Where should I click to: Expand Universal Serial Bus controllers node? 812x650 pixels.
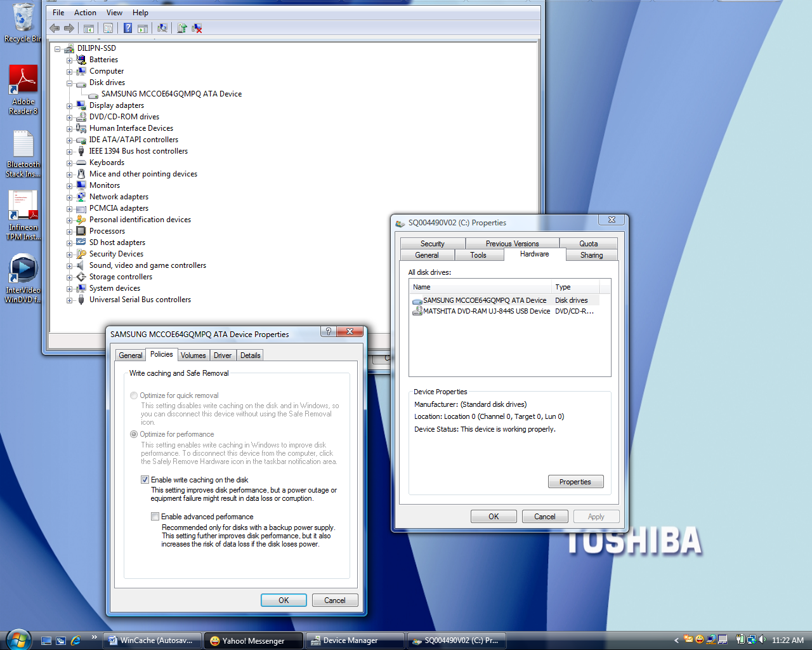[69, 300]
